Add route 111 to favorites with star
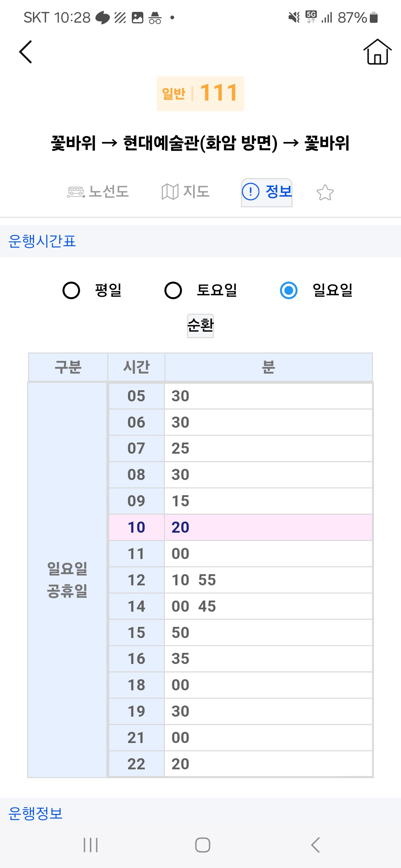The height and width of the screenshot is (868, 401). (325, 193)
